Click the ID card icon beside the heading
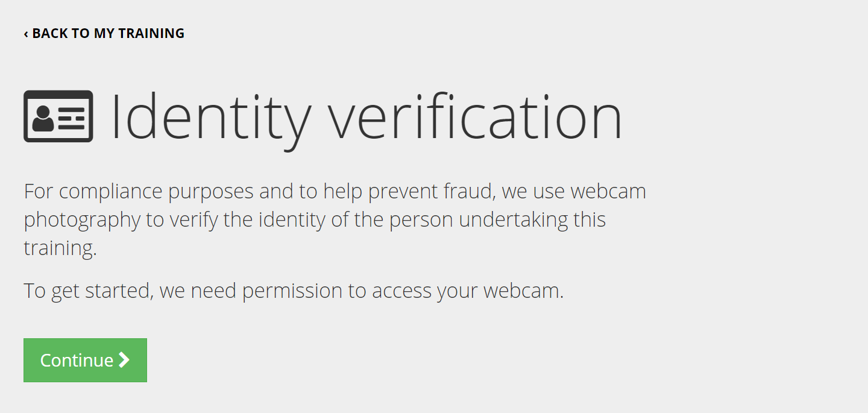 (x=58, y=116)
